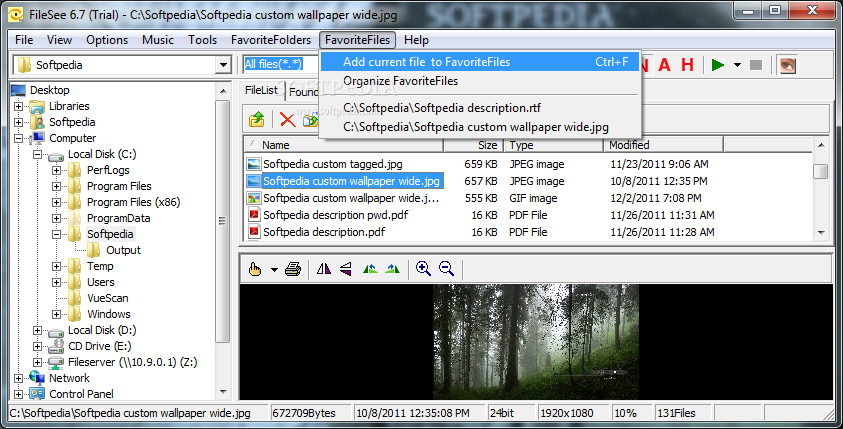
Task: Switch to the FileList tab
Action: point(262,91)
